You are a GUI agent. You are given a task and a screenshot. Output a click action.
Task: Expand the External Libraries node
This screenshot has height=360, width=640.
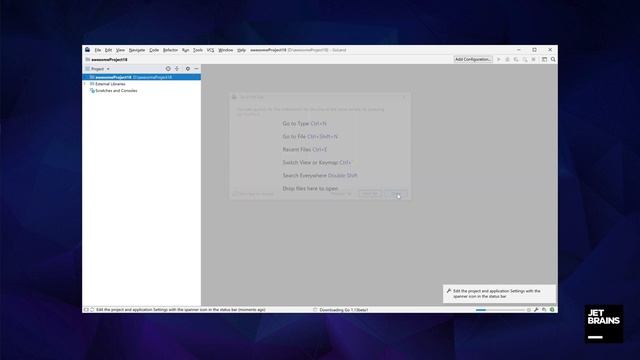85,84
